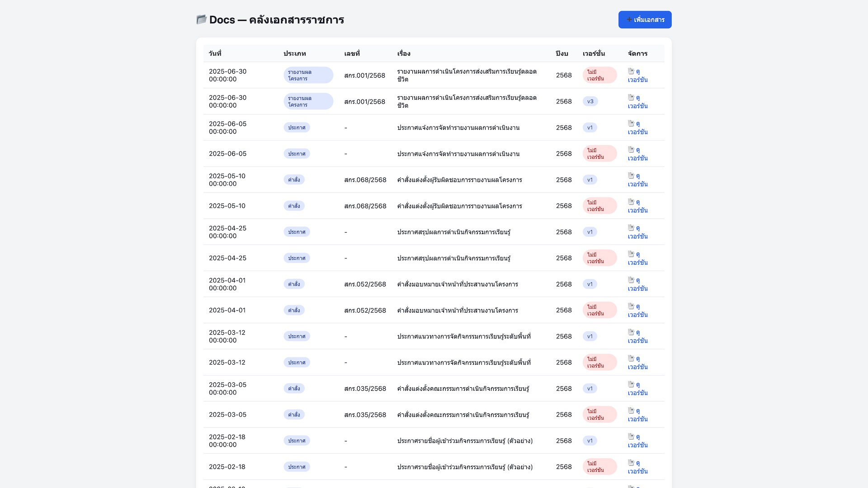Click the เรื่อง column header
This screenshot has height=488, width=868.
point(404,53)
